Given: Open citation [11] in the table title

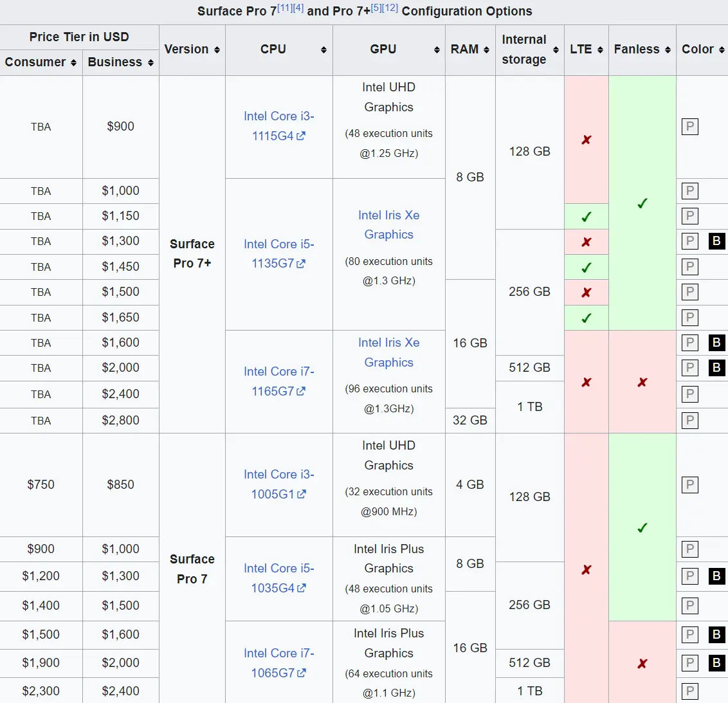Looking at the screenshot, I should point(285,8).
